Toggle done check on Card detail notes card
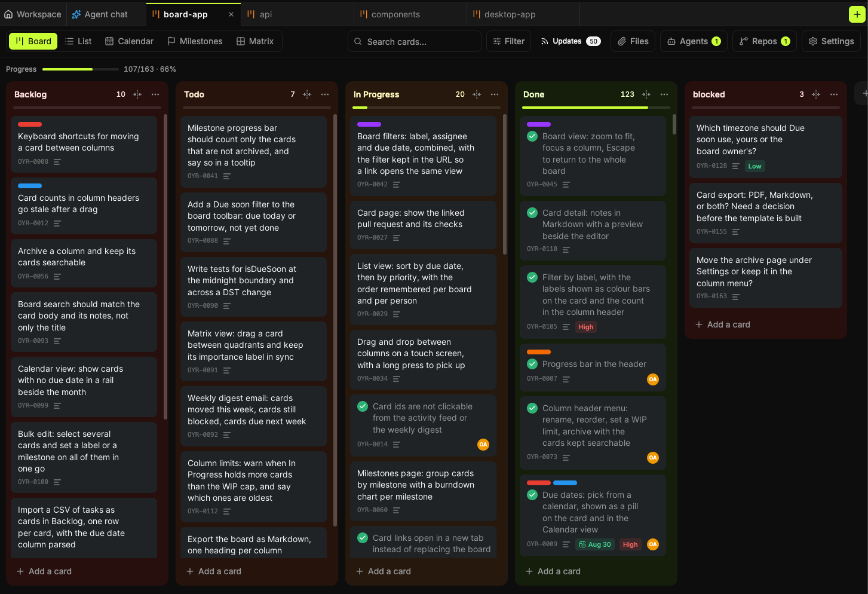 click(x=532, y=213)
